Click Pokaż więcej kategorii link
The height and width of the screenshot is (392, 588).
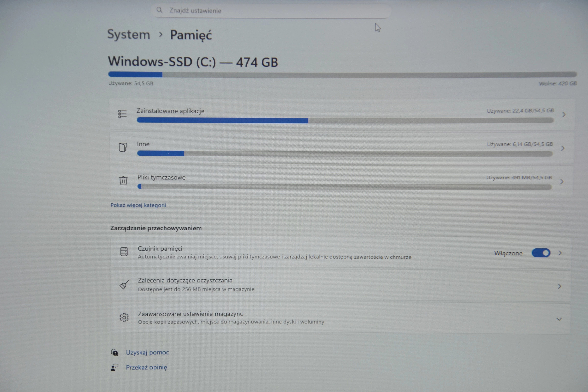(x=138, y=205)
